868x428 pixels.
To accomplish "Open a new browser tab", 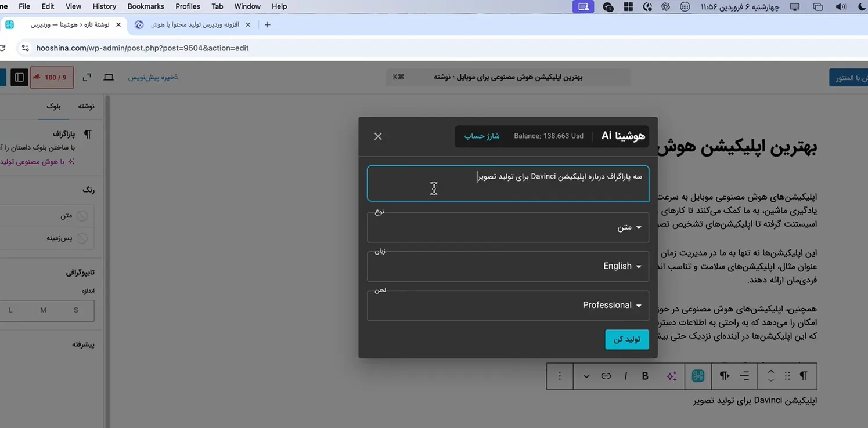I will (x=267, y=25).
